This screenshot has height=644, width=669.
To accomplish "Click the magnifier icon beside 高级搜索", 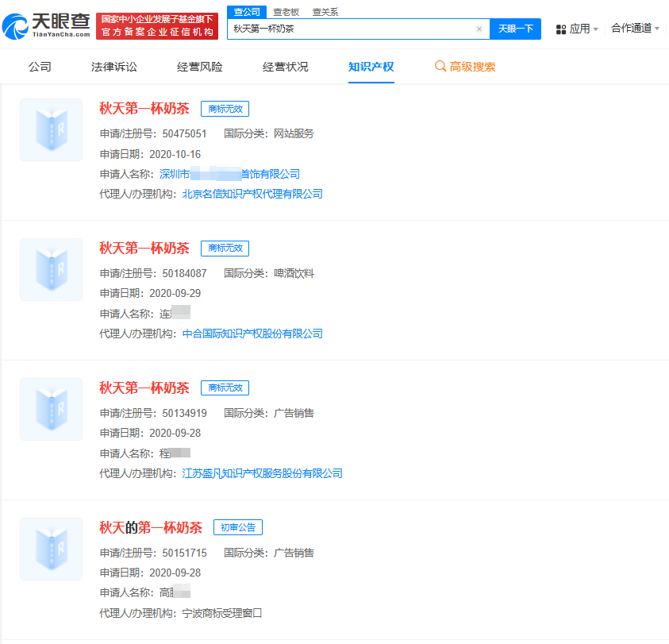I will (441, 67).
